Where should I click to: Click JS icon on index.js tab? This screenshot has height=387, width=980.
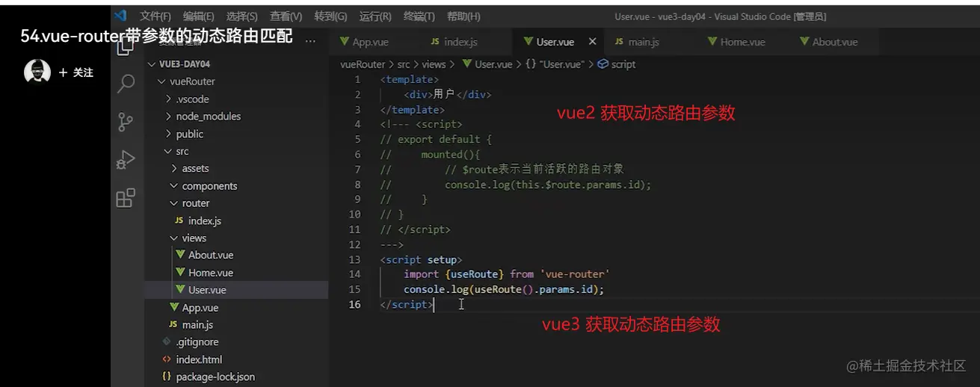tap(435, 42)
